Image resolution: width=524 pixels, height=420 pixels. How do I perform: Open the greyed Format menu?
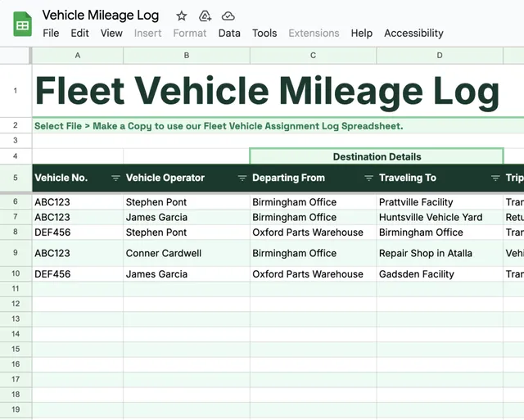click(190, 33)
